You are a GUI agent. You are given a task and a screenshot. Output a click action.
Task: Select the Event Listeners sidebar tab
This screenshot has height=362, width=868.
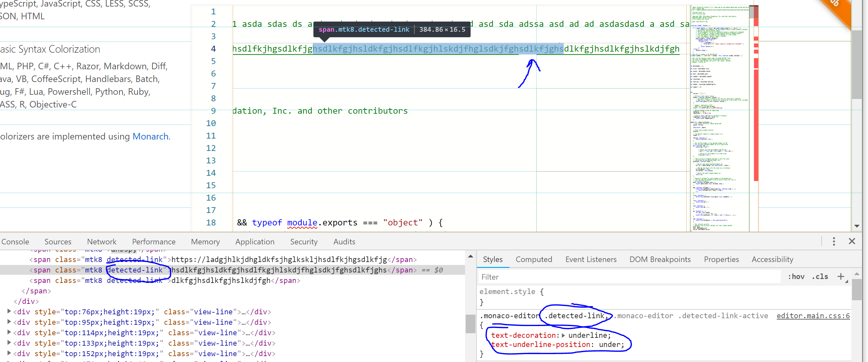coord(591,259)
